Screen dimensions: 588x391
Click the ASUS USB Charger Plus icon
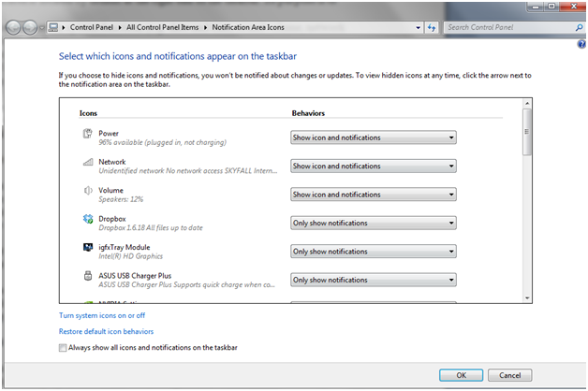[x=87, y=279]
